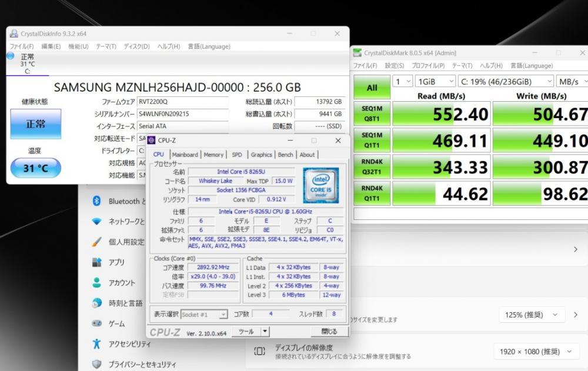Switch to the CPU tab in CPU-Z
Screen dimensions: 588x371
pos(159,154)
